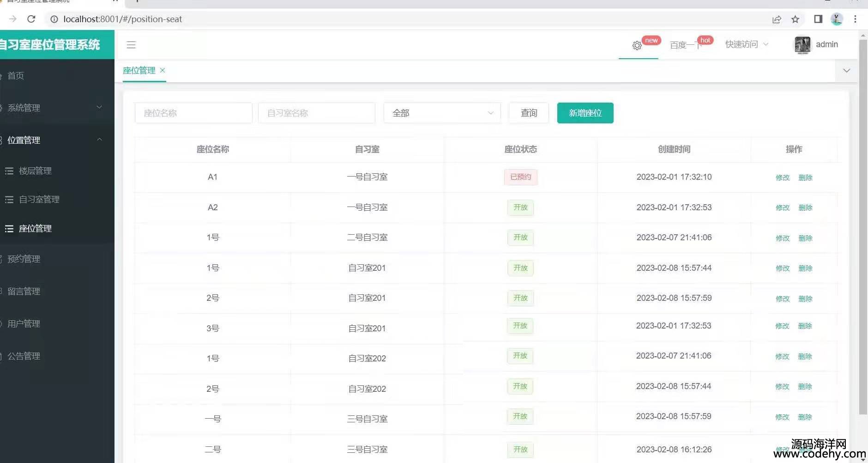Collapse the 位置管理 menu chevron
The height and width of the screenshot is (463, 868).
[99, 140]
